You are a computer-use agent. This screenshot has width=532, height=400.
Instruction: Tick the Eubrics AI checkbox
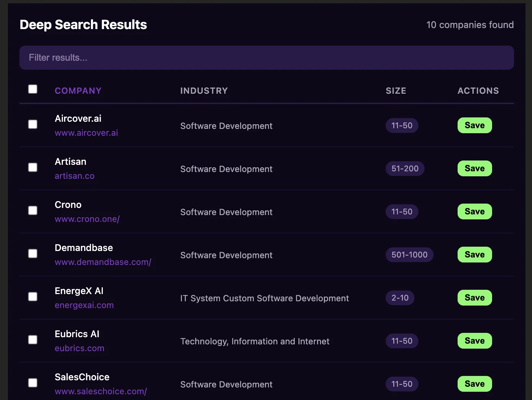coord(33,340)
